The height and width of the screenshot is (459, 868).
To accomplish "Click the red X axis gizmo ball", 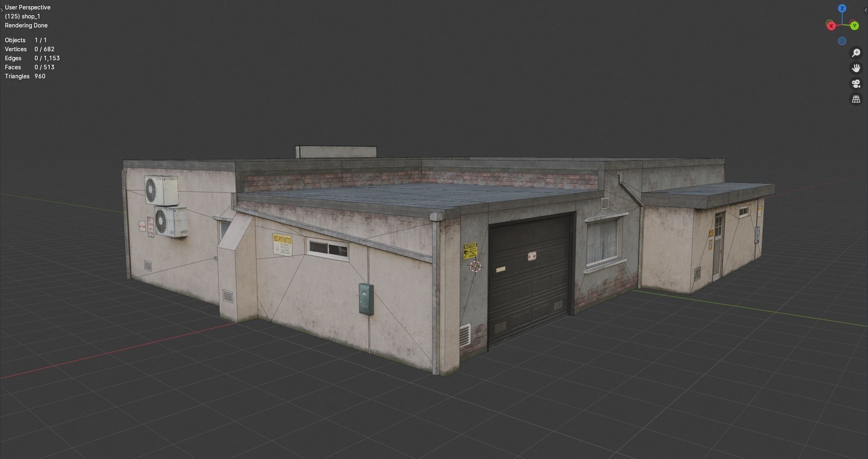I will (831, 26).
